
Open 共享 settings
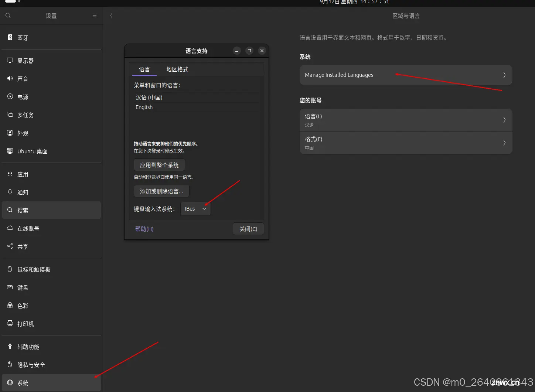coord(51,246)
